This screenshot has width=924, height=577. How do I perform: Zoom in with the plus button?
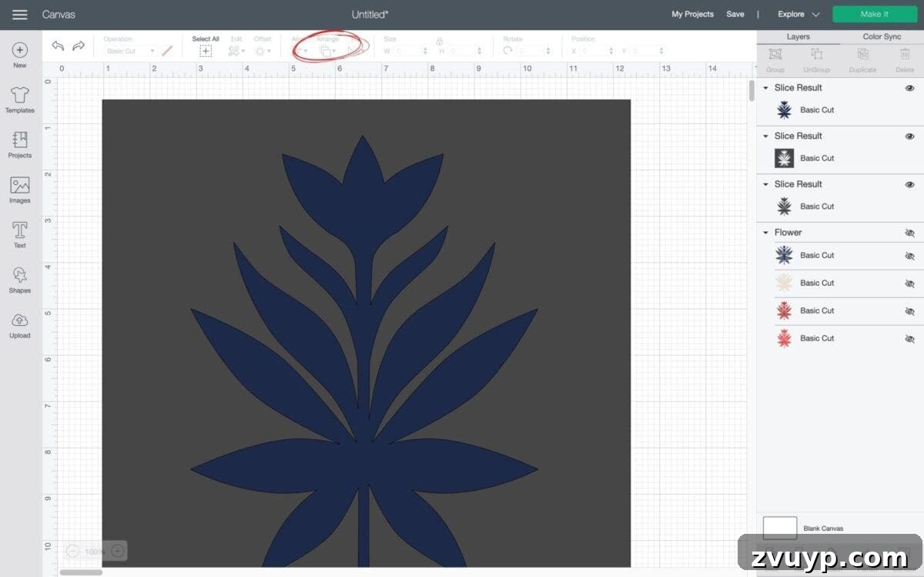coord(117,551)
